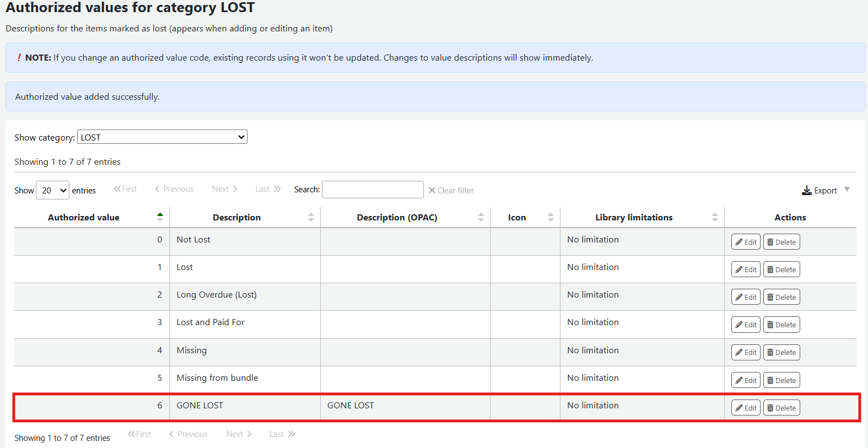Delete the Missing from bundle value

click(x=781, y=380)
